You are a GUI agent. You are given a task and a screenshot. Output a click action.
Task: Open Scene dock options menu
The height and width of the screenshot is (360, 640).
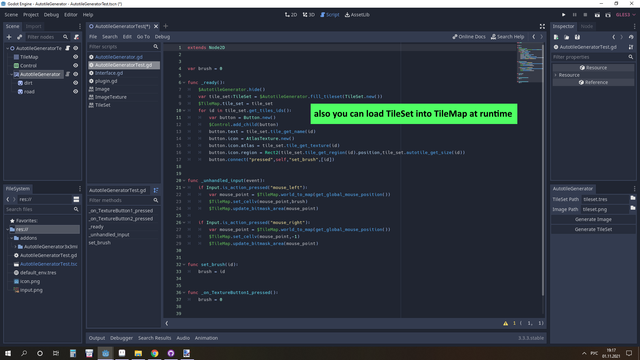pyautogui.click(x=80, y=26)
